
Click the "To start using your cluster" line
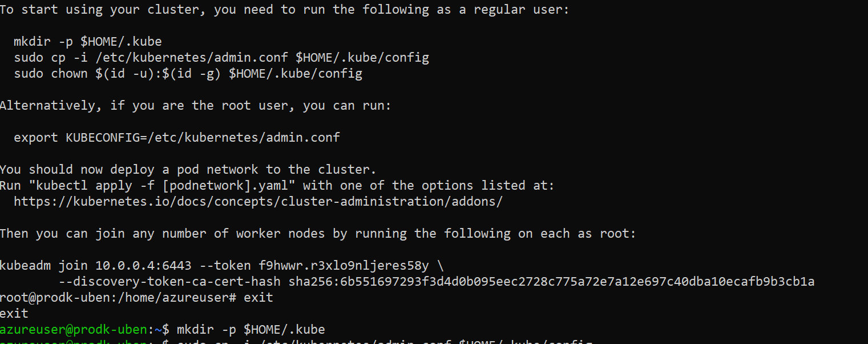tap(284, 10)
